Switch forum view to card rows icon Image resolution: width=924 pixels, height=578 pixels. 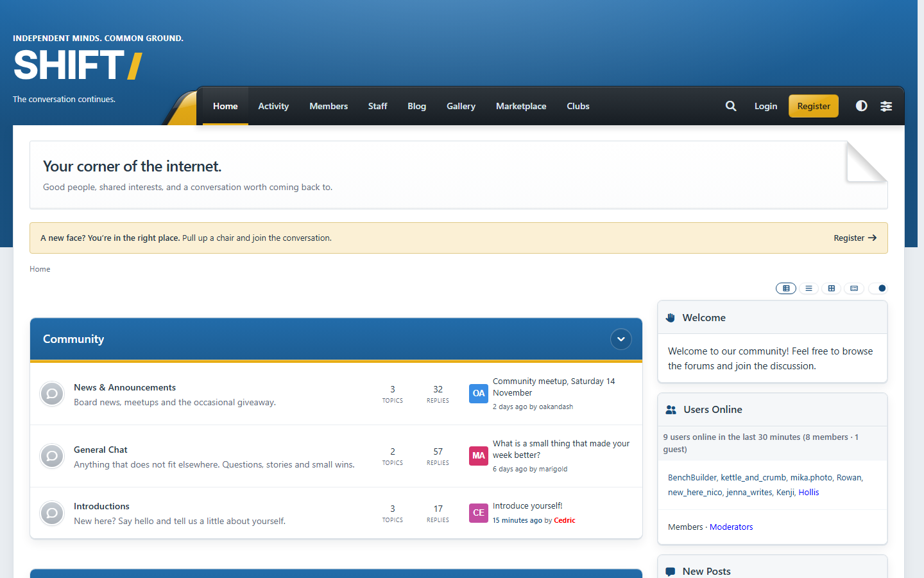click(x=854, y=288)
